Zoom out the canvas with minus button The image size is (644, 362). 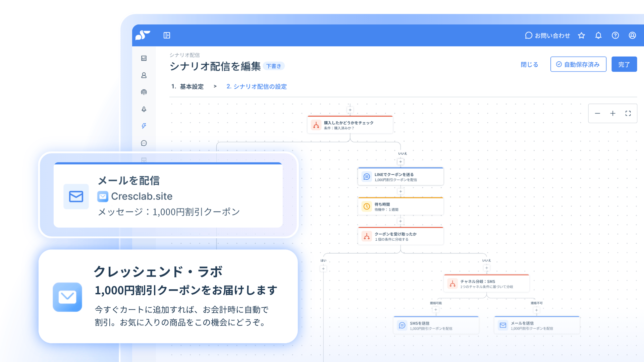click(x=597, y=113)
